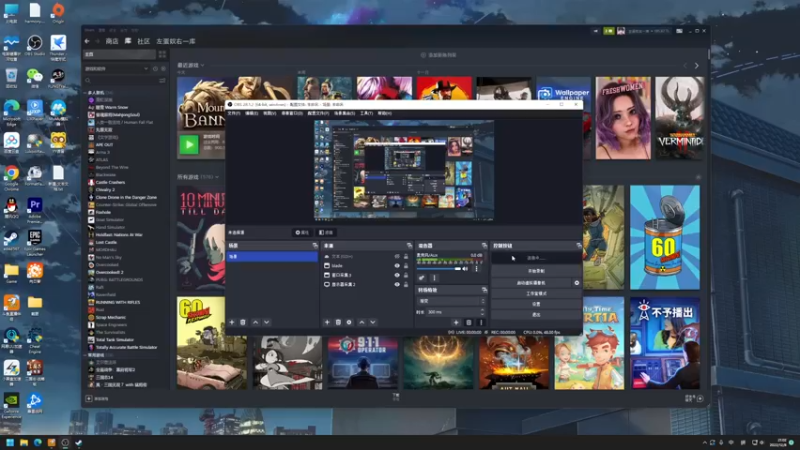800x450 pixels.
Task: Open source properties gear in Sources toolbar
Action: (349, 322)
